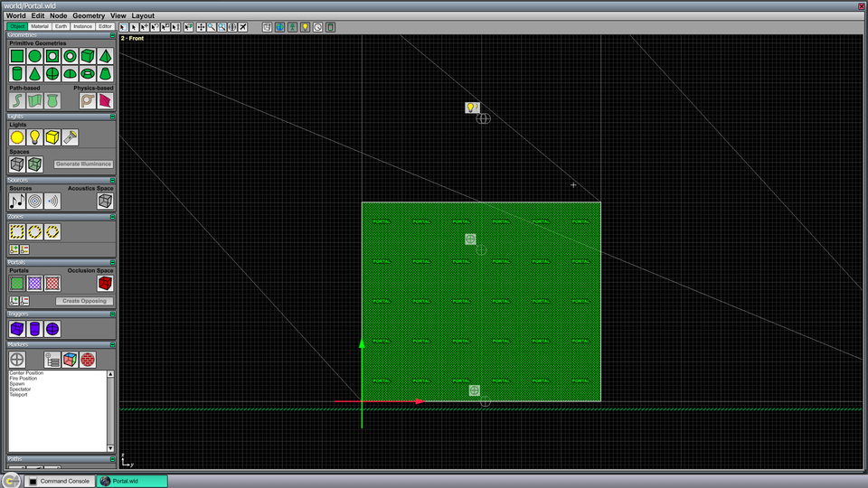Open the Geometry menu
The image size is (868, 488).
point(89,15)
